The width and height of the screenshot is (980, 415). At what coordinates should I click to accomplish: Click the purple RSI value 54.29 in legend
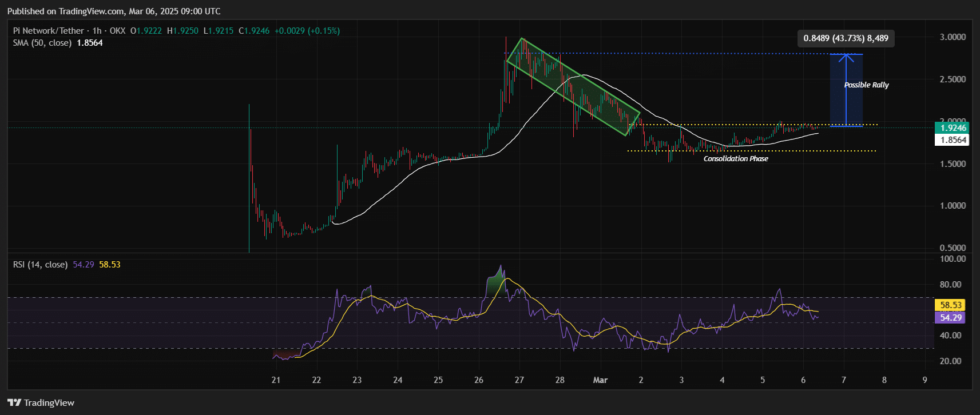click(84, 265)
